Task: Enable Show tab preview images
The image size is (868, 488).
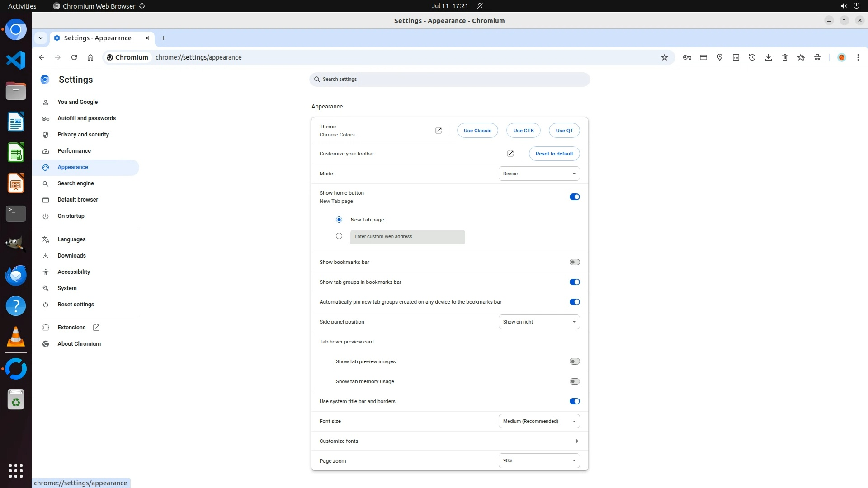Action: point(574,361)
